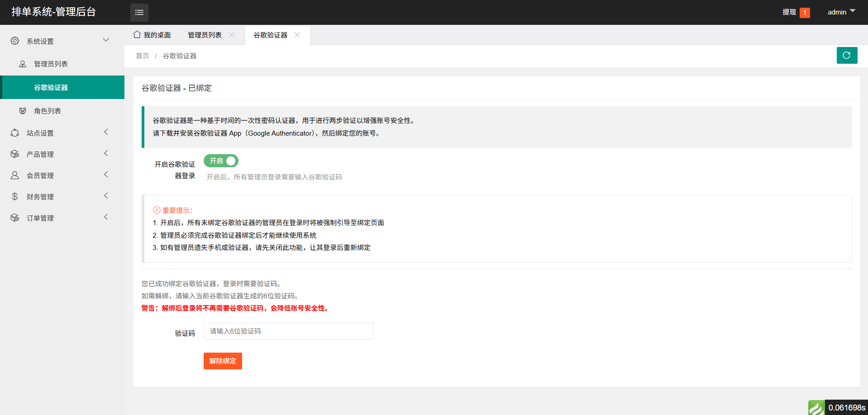Focus the 验证码 6-digit code input
Screen dimensions: 868x415
[x=288, y=331]
